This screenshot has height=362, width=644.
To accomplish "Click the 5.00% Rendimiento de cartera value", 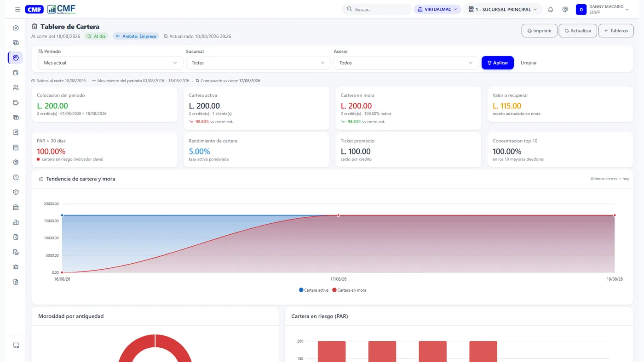I will pyautogui.click(x=199, y=152).
